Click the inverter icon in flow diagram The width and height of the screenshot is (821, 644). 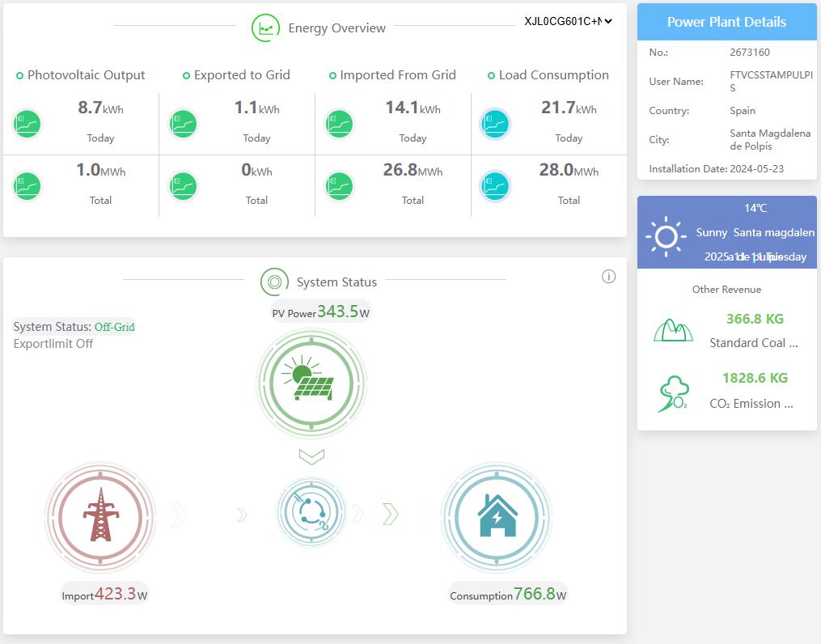[x=311, y=513]
